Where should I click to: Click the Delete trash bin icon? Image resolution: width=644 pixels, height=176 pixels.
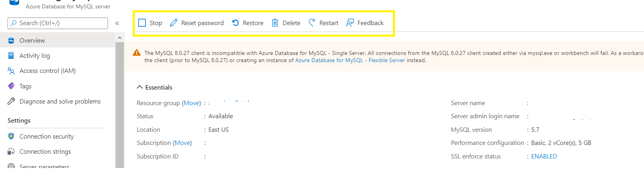275,23
